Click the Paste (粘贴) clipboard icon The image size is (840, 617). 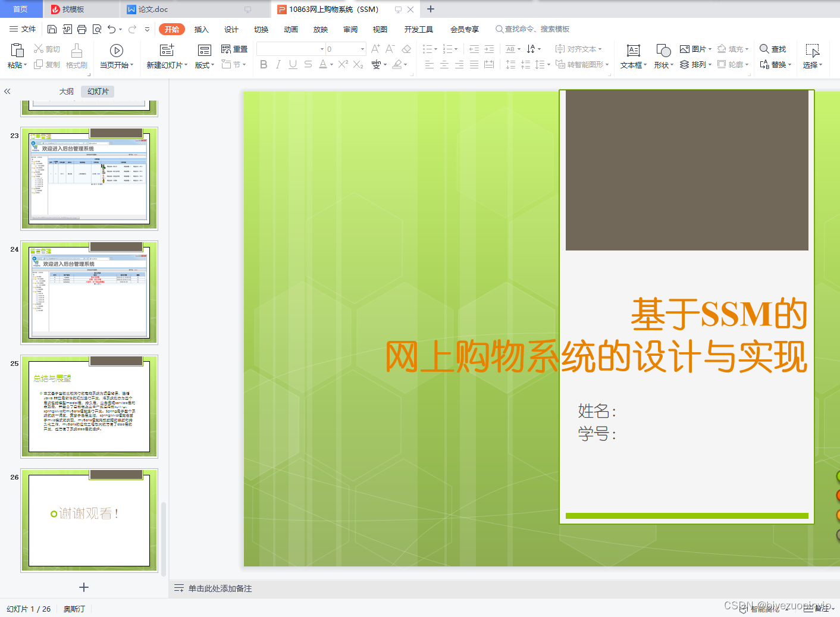point(17,50)
